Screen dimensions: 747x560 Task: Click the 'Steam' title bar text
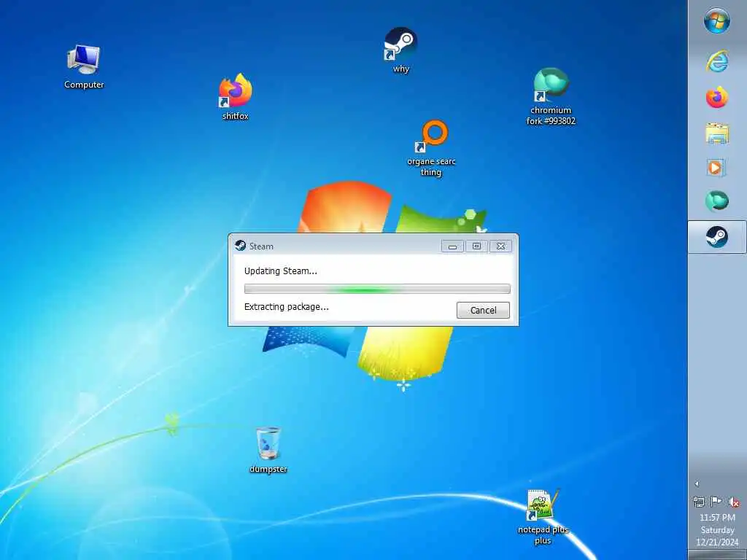(262, 246)
